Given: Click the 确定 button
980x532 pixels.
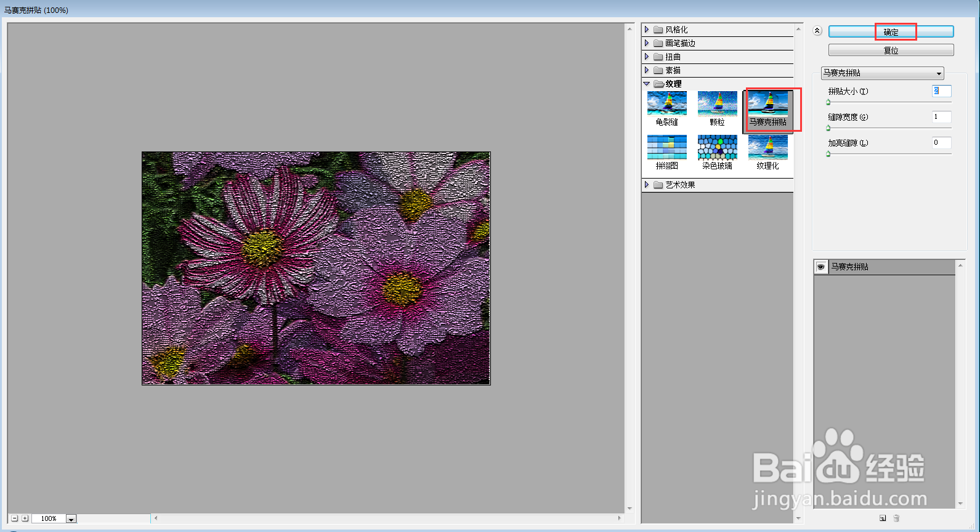Looking at the screenshot, I should pyautogui.click(x=891, y=31).
